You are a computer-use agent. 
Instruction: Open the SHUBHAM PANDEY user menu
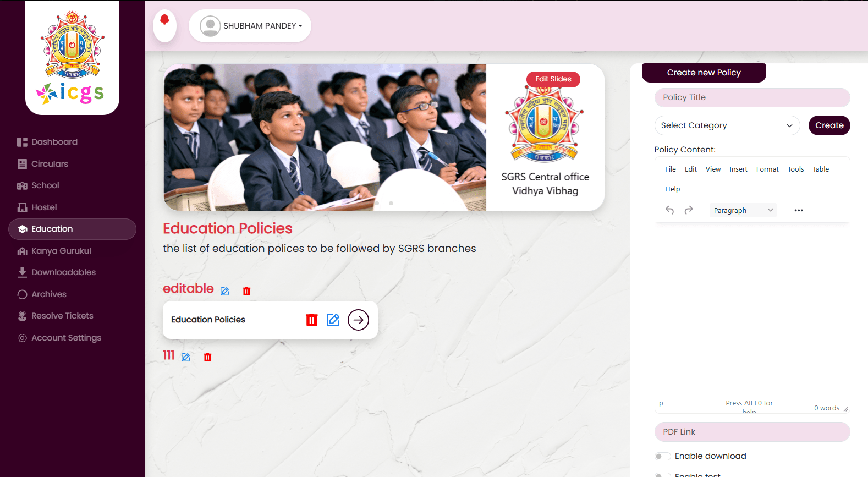pos(250,26)
